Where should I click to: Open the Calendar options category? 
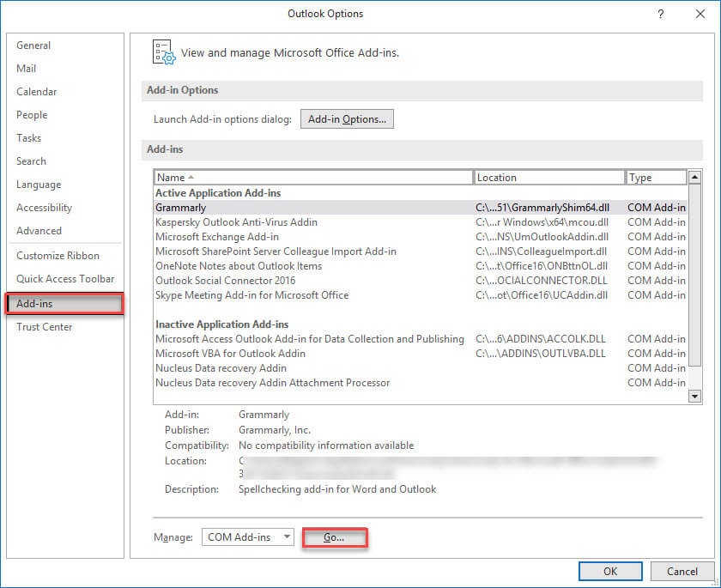[36, 92]
